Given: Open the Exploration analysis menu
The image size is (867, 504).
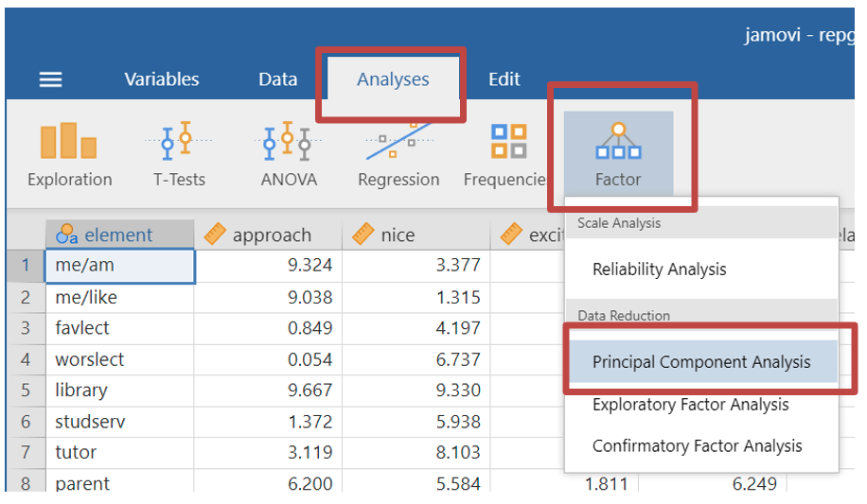Looking at the screenshot, I should tap(69, 154).
